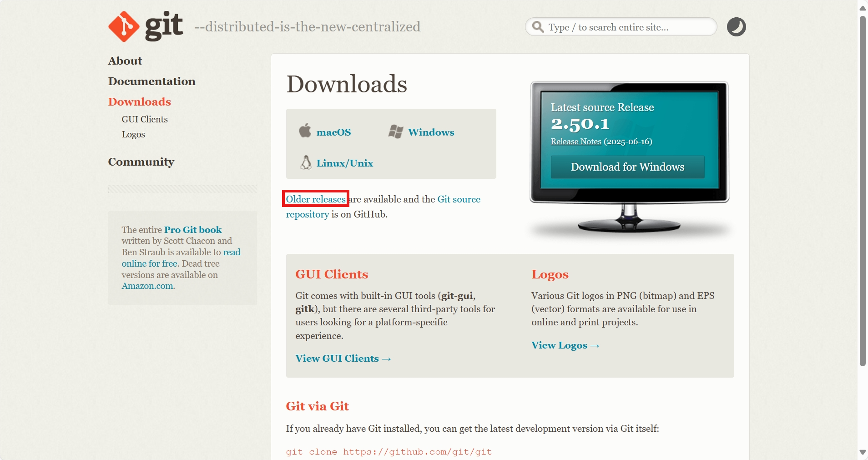Click the Logos section heading

click(x=550, y=274)
